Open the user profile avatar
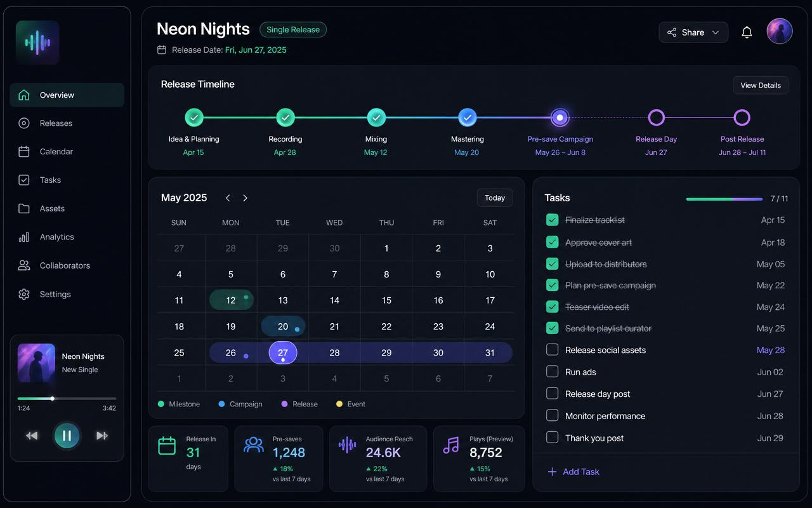Image resolution: width=812 pixels, height=508 pixels. pos(779,31)
